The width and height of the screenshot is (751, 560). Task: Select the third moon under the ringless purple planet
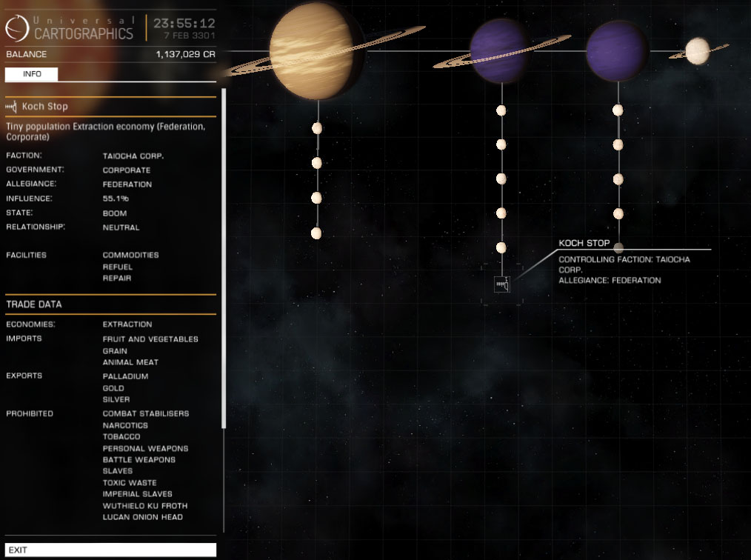pyautogui.click(x=618, y=179)
